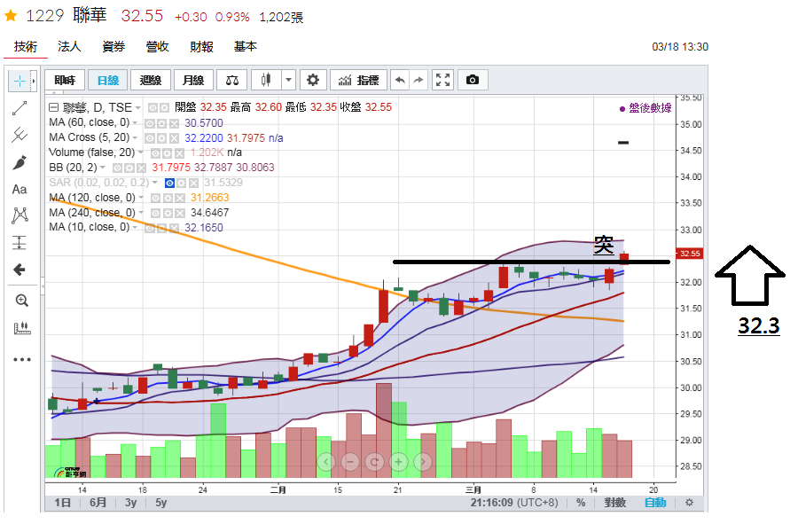Image resolution: width=798 pixels, height=532 pixels.
Task: Open chart settings gear in toolbar
Action: pos(312,80)
